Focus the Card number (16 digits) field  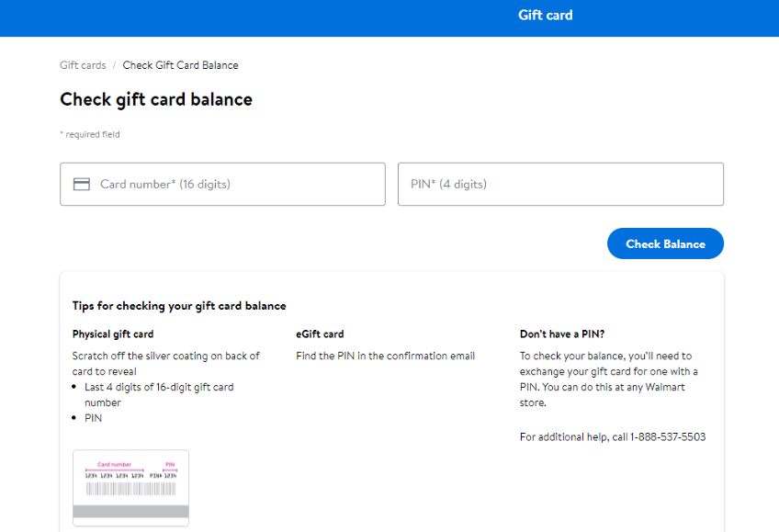tap(222, 185)
